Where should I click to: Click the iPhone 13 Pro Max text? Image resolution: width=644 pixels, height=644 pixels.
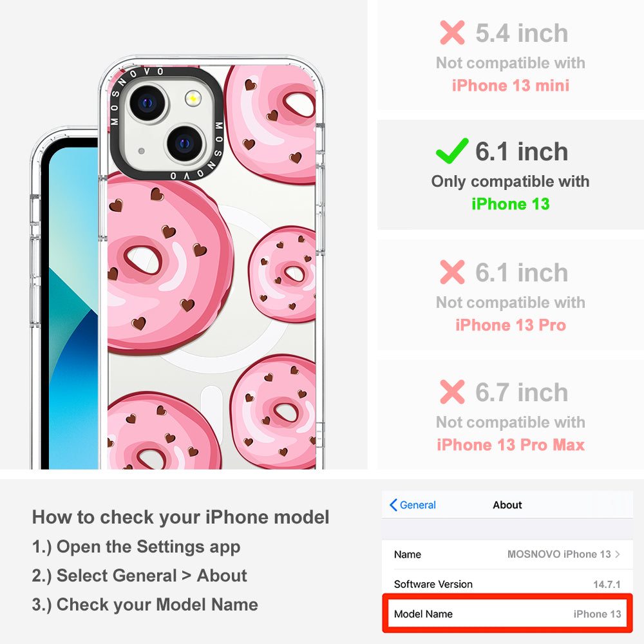[x=510, y=445]
